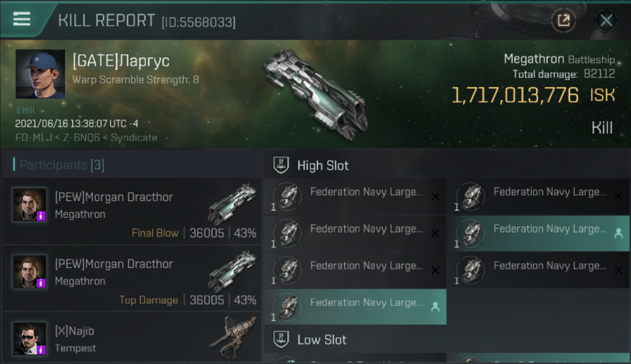Screen dimensions: 631x364
Task: Open Morgan Dracthor's Top Damage entry
Action: [131, 279]
